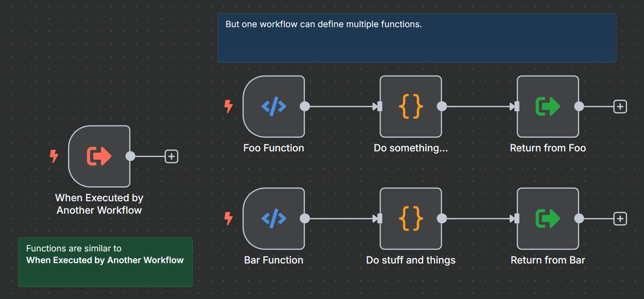The image size is (644, 299).
Task: Click the lightning trigger icon beside Foo Function
Action: click(229, 106)
